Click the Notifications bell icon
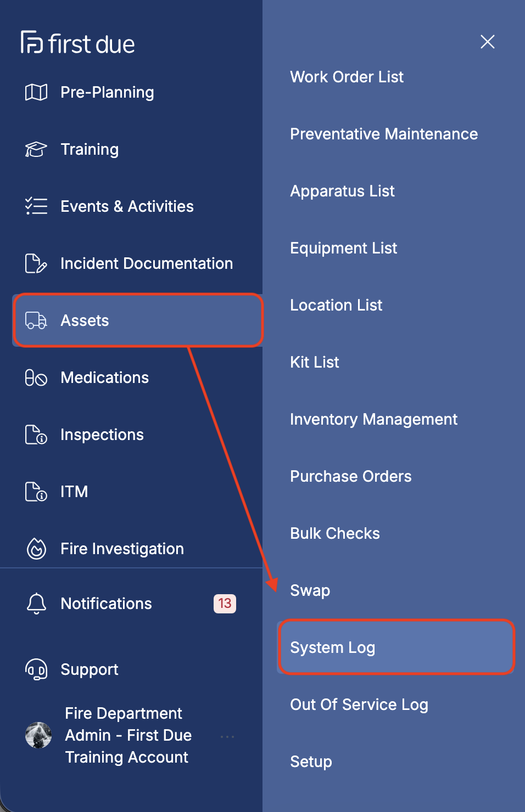 [36, 604]
